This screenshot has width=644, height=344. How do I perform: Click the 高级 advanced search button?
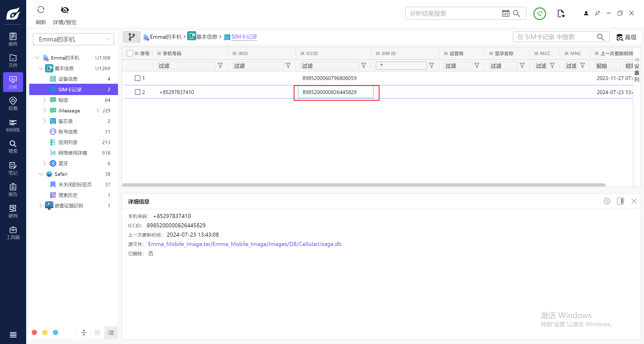pos(626,37)
